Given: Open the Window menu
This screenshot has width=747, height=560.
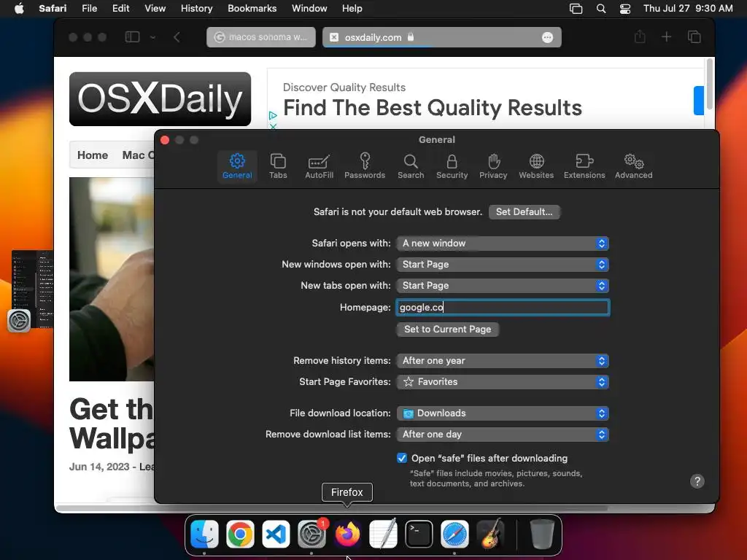Looking at the screenshot, I should (309, 9).
